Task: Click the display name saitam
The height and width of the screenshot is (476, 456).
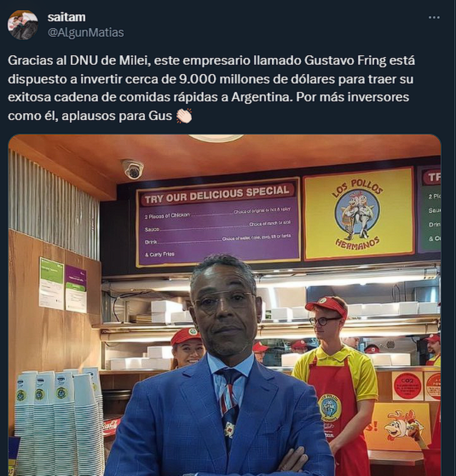Action: tap(66, 17)
